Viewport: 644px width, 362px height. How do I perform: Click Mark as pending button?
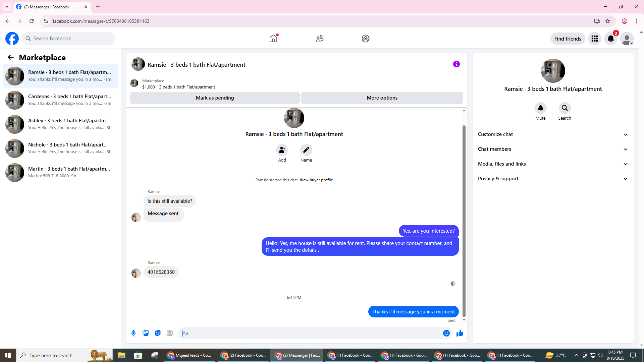click(215, 98)
